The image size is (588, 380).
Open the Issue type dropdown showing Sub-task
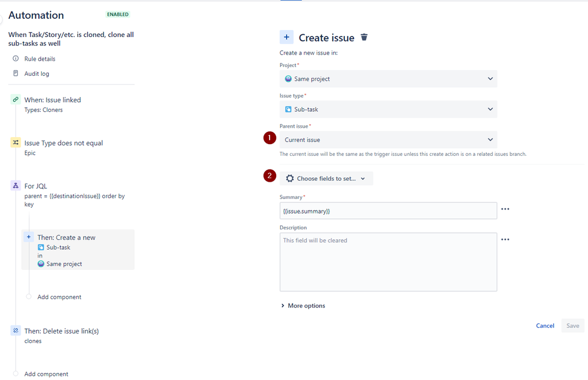tap(388, 109)
